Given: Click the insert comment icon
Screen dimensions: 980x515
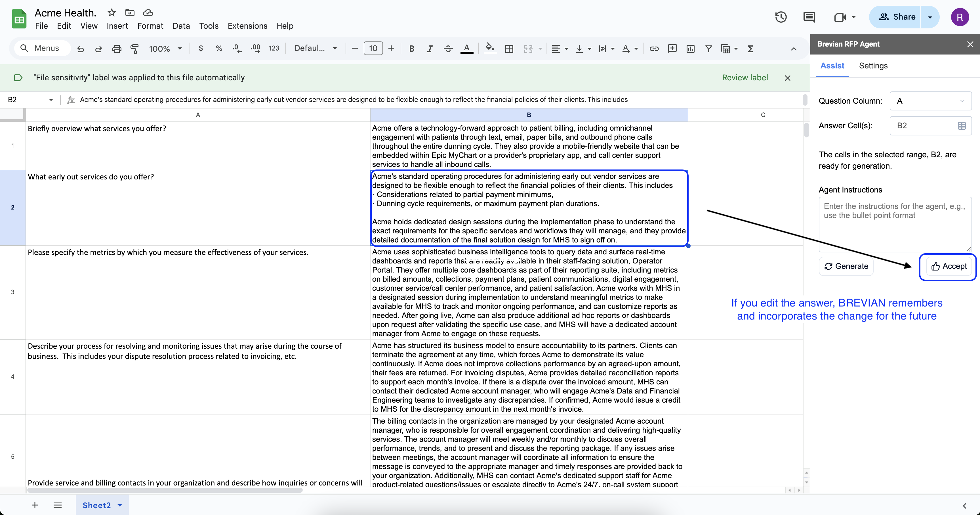Looking at the screenshot, I should (672, 48).
